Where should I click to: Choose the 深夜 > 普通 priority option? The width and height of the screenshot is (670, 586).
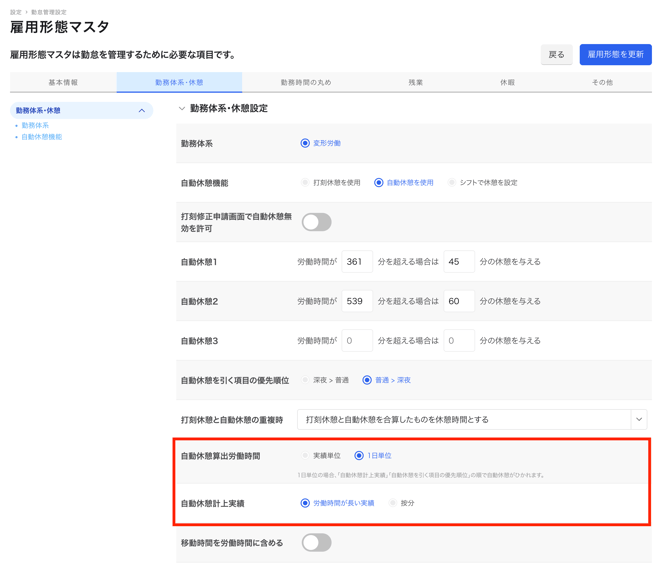coord(305,380)
